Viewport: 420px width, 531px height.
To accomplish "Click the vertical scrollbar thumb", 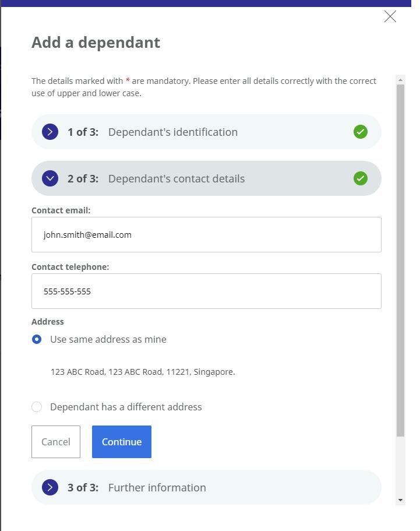I will click(400, 261).
